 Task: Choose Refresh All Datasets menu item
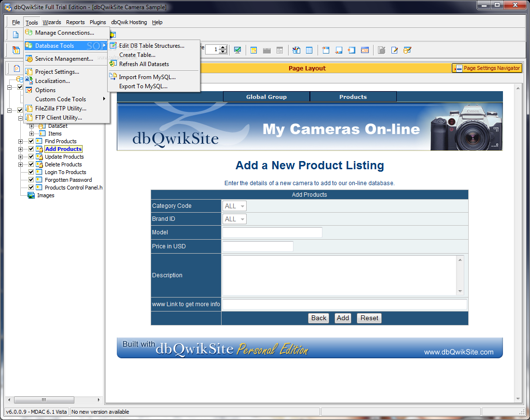click(154, 64)
